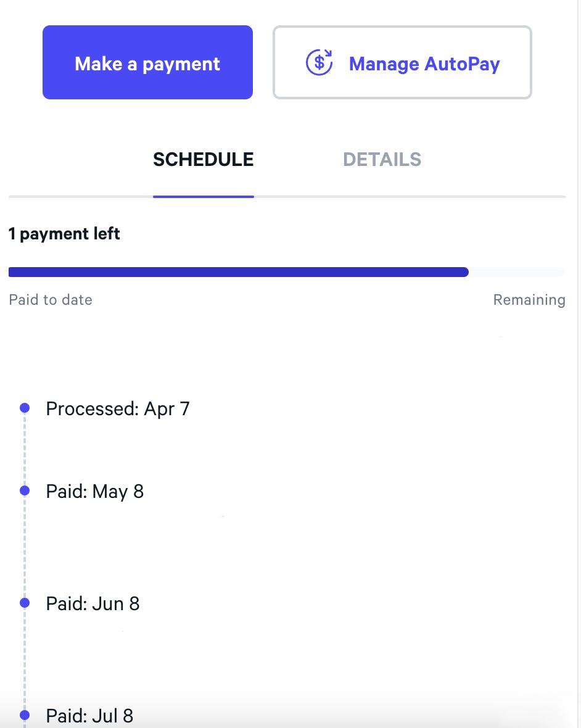
Task: Open Manage AutoPay settings
Action: click(x=402, y=63)
